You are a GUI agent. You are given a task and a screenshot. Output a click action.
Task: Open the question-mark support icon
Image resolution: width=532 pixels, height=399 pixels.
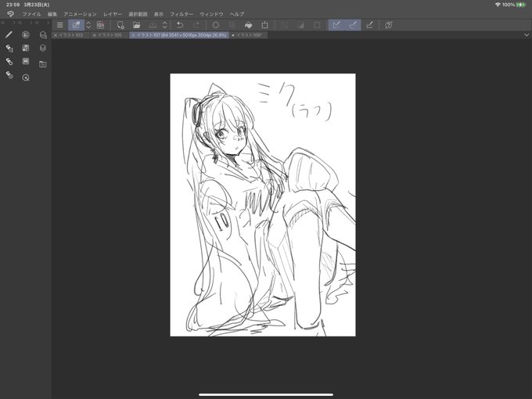[x=389, y=25]
